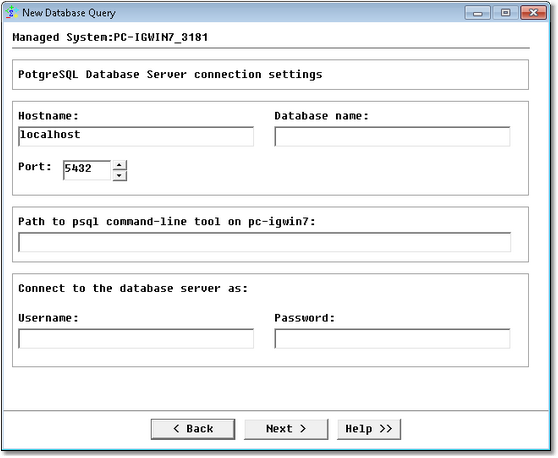
Task: Click the Password: label
Action: (x=305, y=318)
